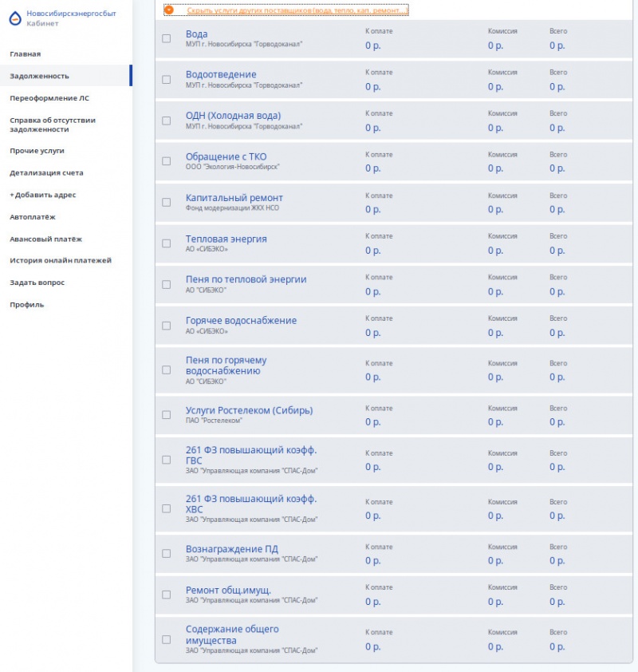
Task: Hide other providers' services link
Action: pyautogui.click(x=297, y=10)
